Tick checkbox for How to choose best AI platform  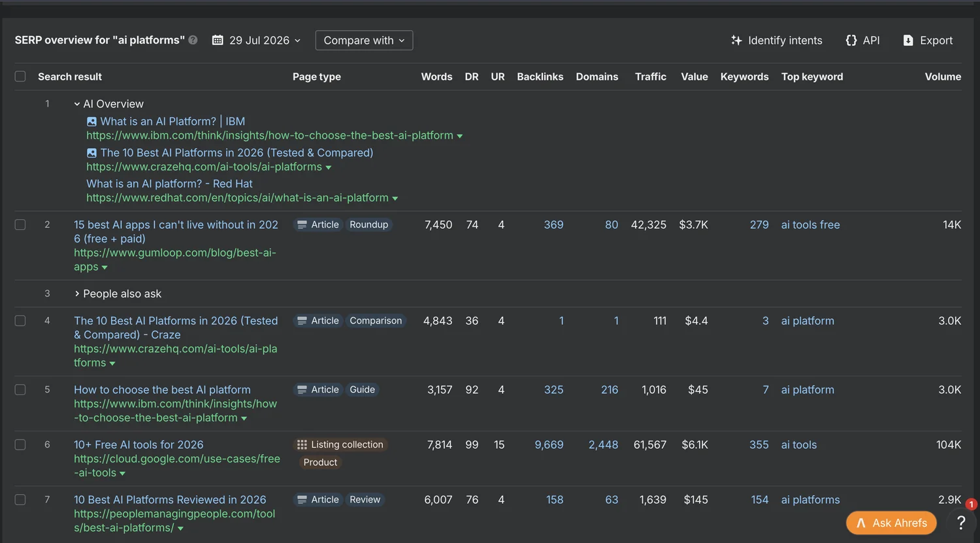tap(20, 389)
